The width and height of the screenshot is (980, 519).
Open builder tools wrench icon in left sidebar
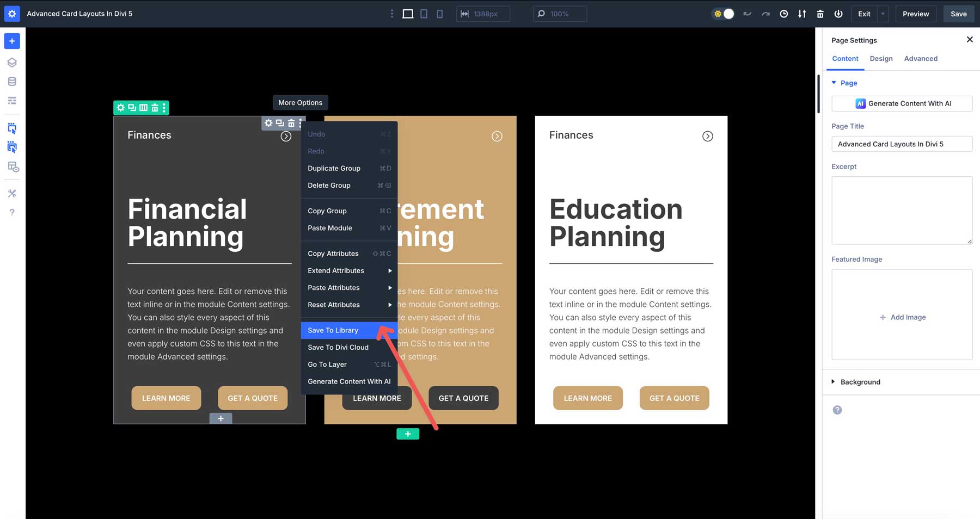[12, 193]
